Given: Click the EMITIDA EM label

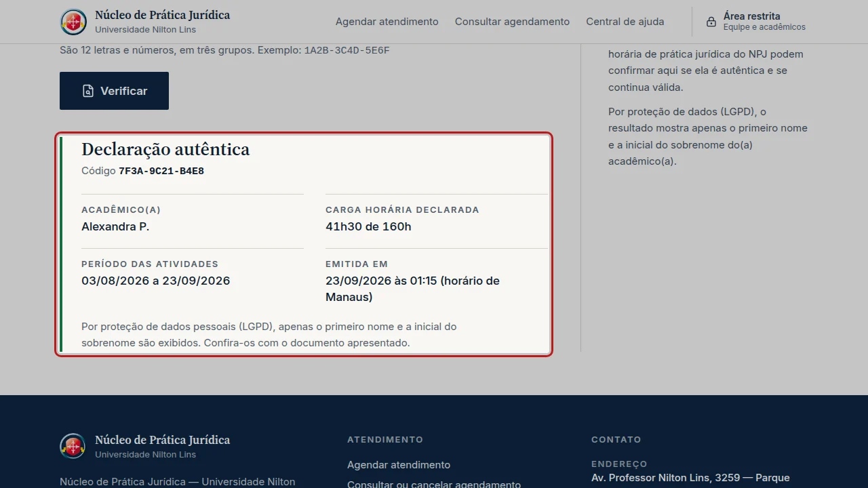Looking at the screenshot, I should click(x=357, y=264).
